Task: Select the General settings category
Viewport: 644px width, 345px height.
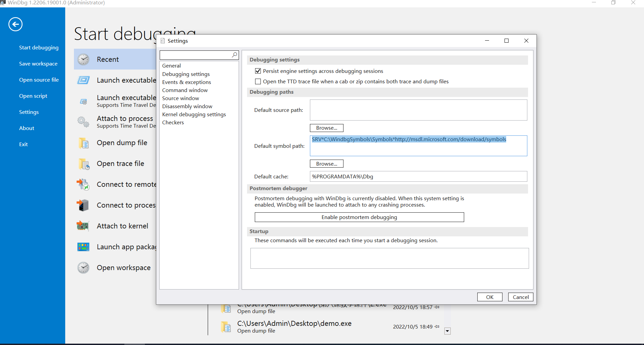Action: (x=171, y=66)
